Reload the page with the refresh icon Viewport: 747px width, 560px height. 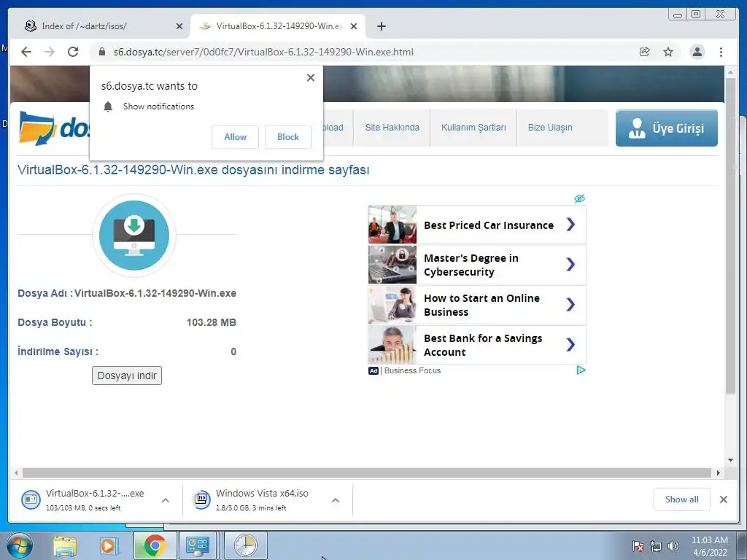click(x=73, y=52)
